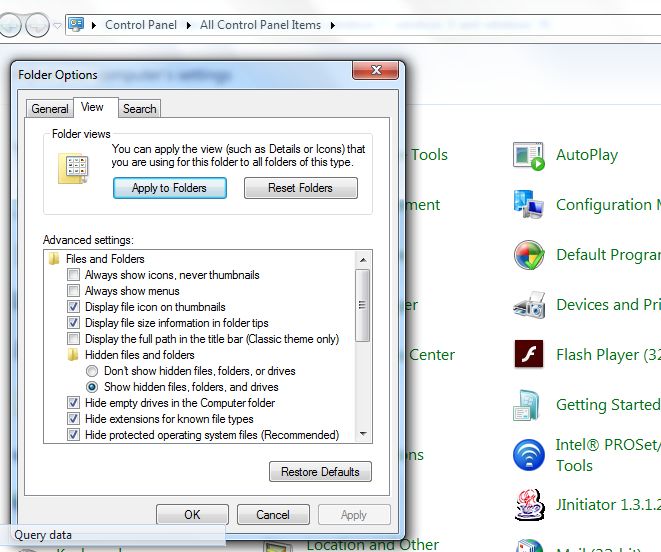Click the Apply to Folders button
661x552 pixels.
pos(170,188)
